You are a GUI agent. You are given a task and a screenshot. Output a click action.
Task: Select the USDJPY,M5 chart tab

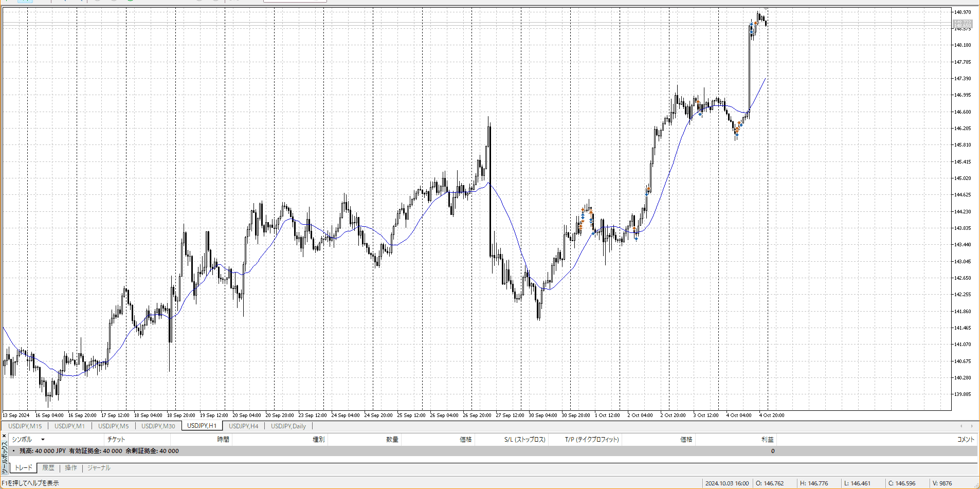[113, 426]
